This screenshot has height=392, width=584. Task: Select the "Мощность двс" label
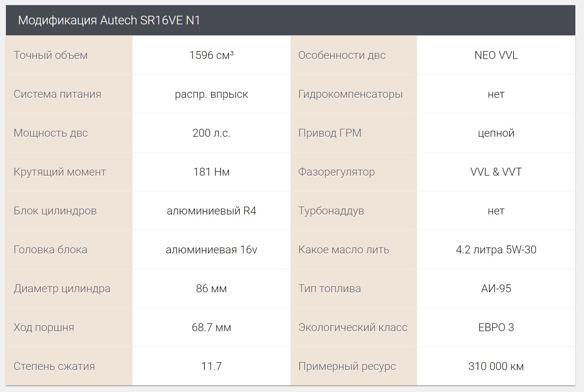(x=51, y=133)
